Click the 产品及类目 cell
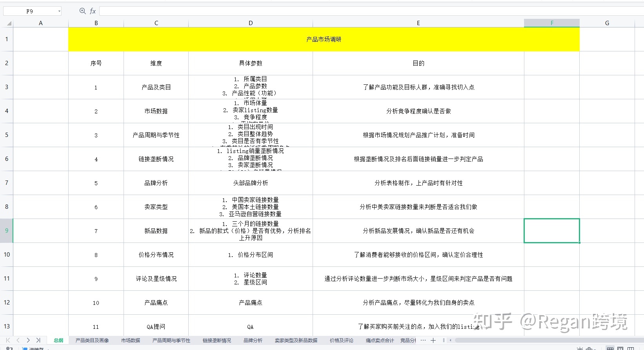Screen dimensions: 644x350 click(x=156, y=87)
